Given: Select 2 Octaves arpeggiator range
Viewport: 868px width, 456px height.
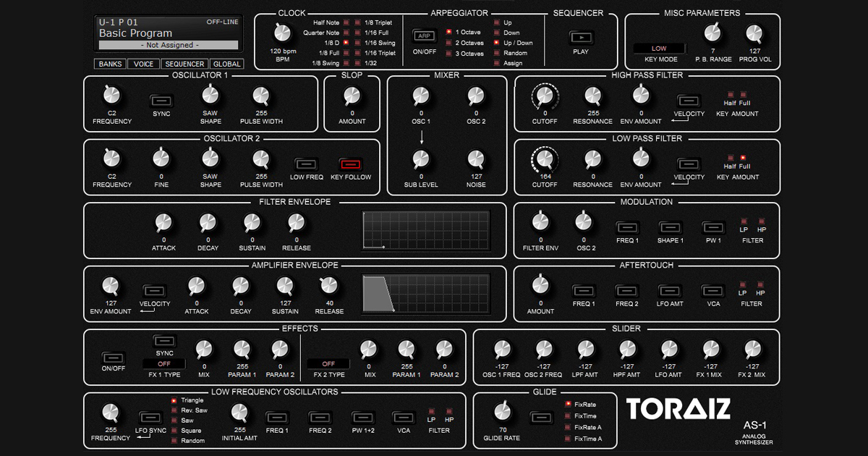Looking at the screenshot, I should (x=448, y=43).
